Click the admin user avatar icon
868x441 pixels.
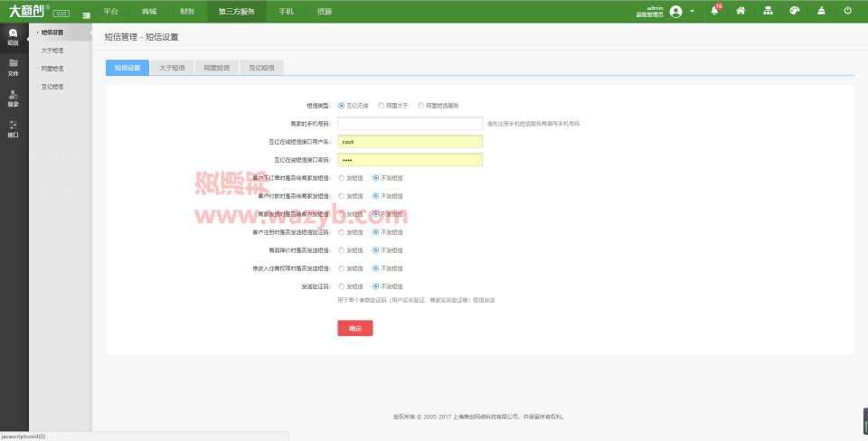click(675, 12)
